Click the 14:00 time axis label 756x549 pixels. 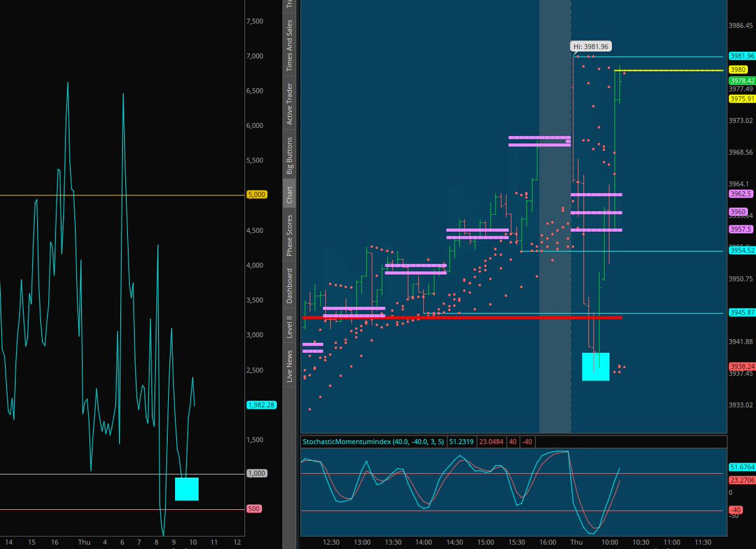point(424,542)
